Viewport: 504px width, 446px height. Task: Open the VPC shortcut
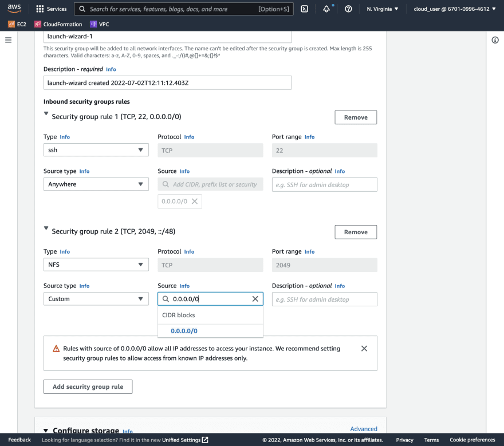click(100, 24)
